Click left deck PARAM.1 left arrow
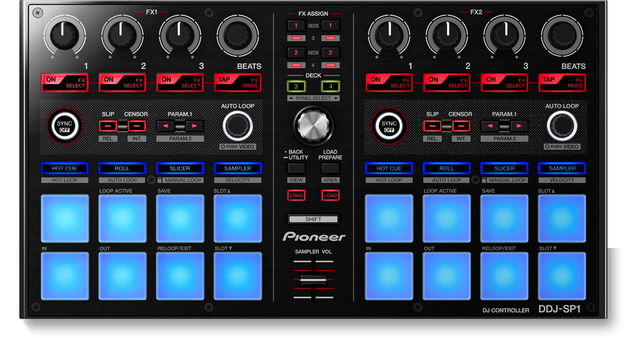This screenshot has width=644, height=338. click(165, 126)
